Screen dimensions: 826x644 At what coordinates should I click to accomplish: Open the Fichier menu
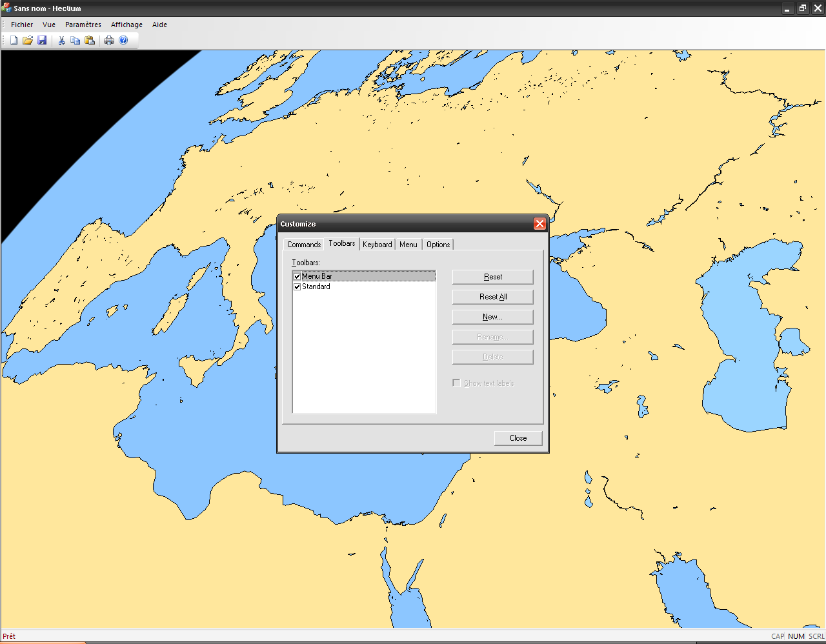pos(22,25)
